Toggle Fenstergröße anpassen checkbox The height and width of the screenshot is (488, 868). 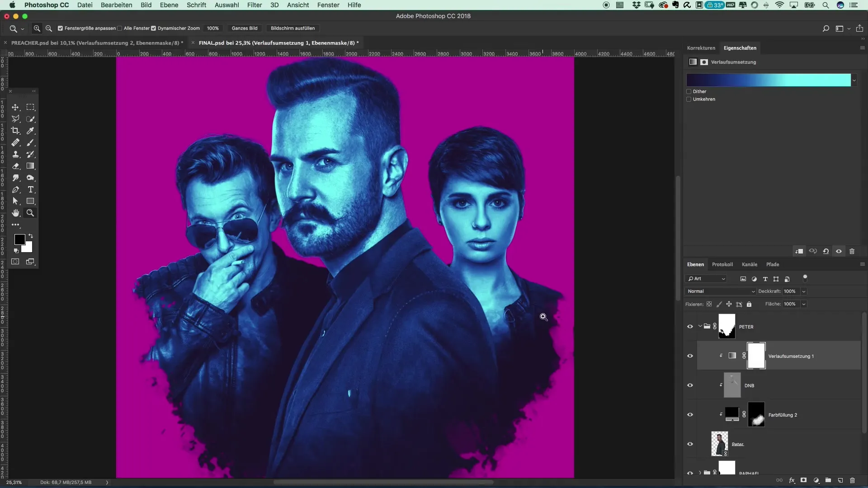(60, 28)
